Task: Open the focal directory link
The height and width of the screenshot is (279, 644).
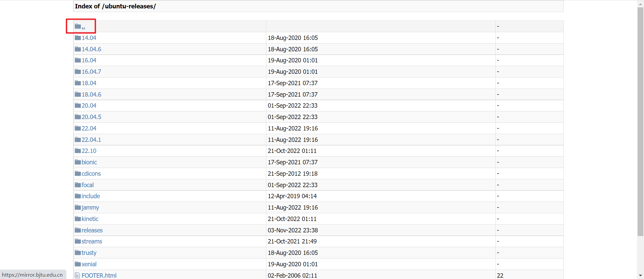Action: click(88, 185)
